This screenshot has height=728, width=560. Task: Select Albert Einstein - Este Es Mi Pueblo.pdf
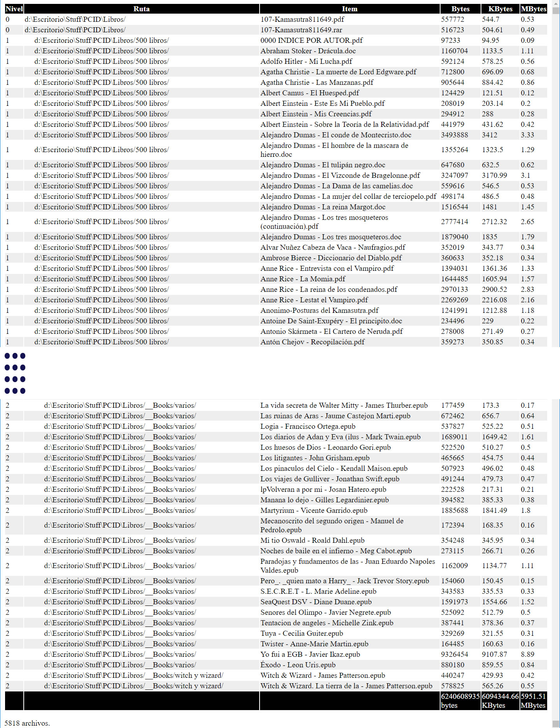[x=323, y=103]
